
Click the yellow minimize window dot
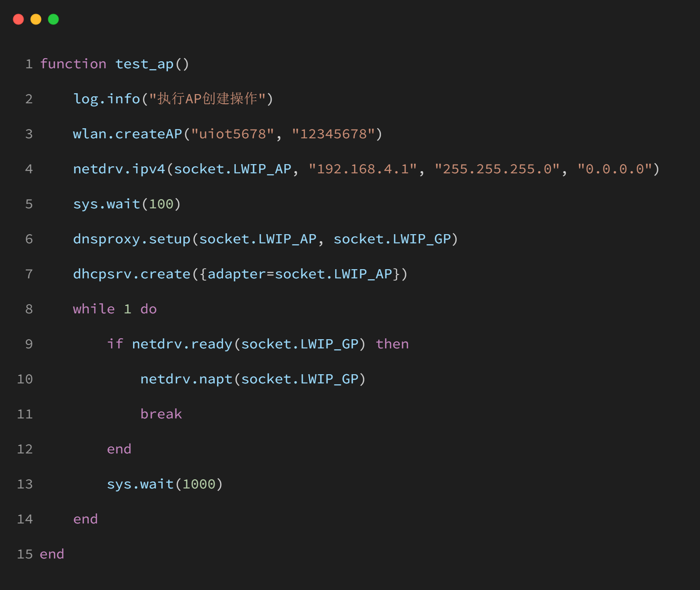click(36, 19)
